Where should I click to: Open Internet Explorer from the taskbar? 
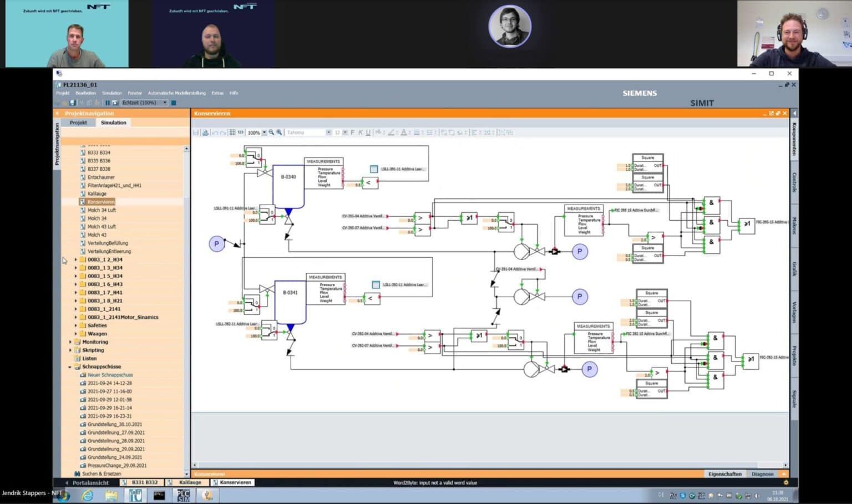87,496
